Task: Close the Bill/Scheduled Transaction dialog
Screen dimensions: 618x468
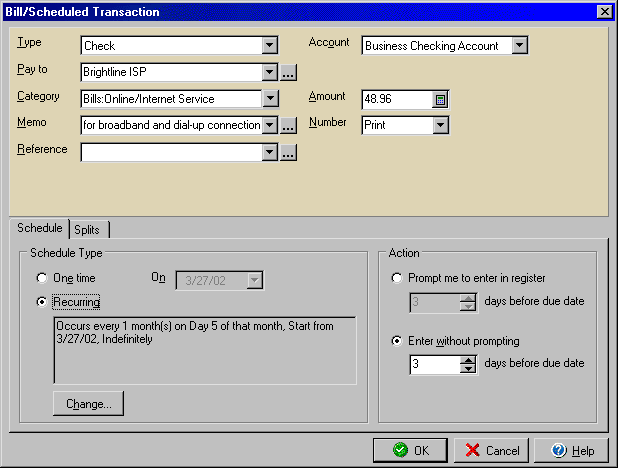Action: point(605,12)
